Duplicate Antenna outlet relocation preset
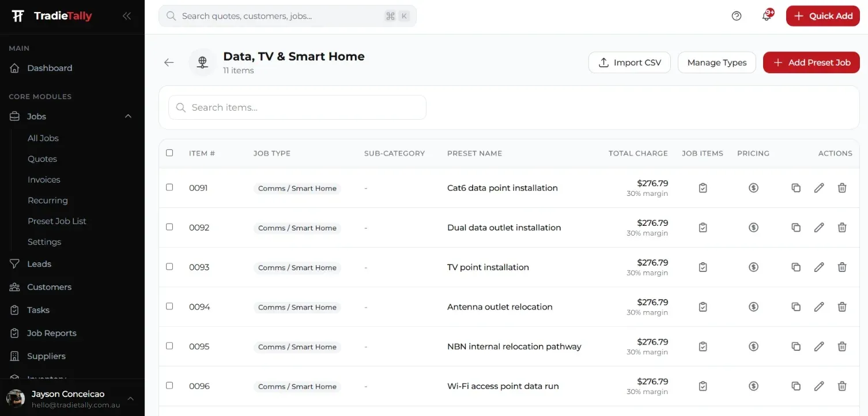This screenshot has height=416, width=868. [x=796, y=307]
